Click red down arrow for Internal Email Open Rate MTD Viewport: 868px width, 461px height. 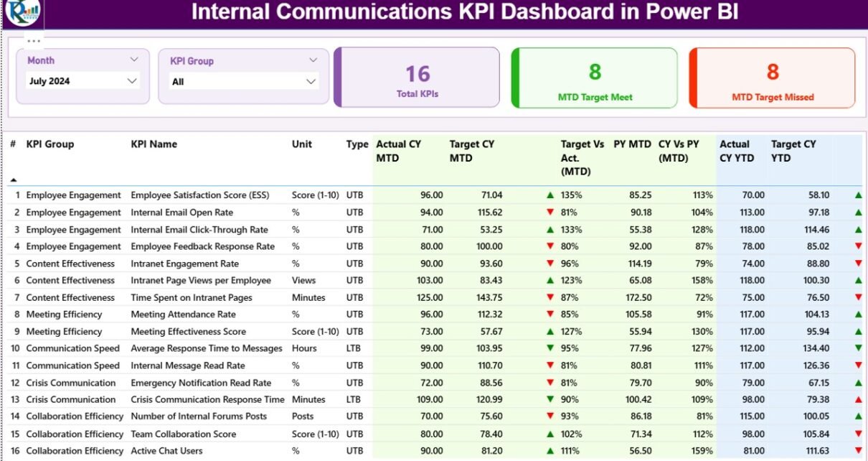click(550, 213)
